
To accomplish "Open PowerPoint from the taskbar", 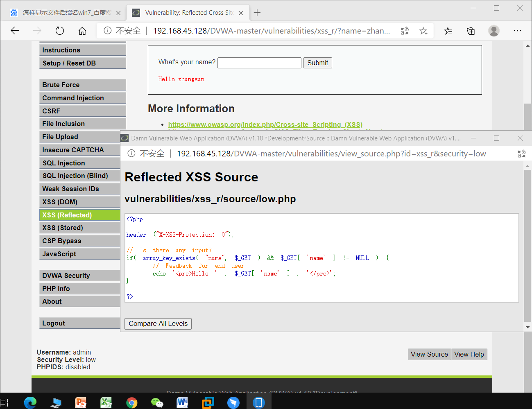I will [x=81, y=402].
